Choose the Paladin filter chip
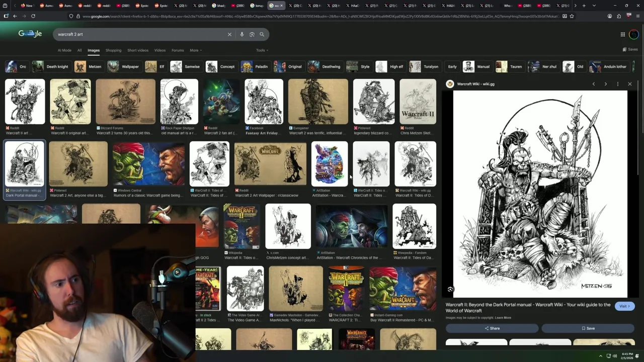This screenshot has width=644, height=362. pyautogui.click(x=255, y=66)
